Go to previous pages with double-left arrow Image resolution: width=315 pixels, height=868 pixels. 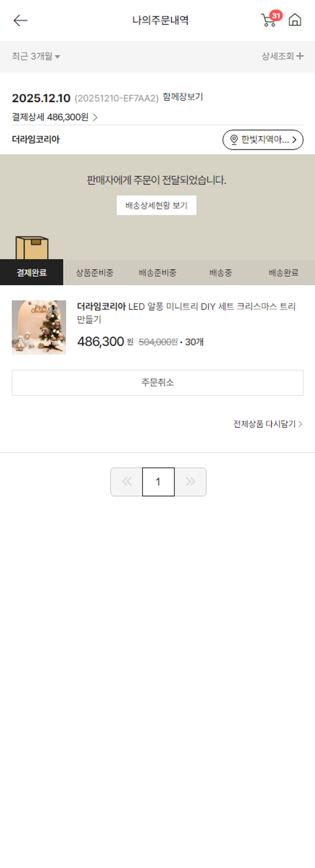pos(126,482)
